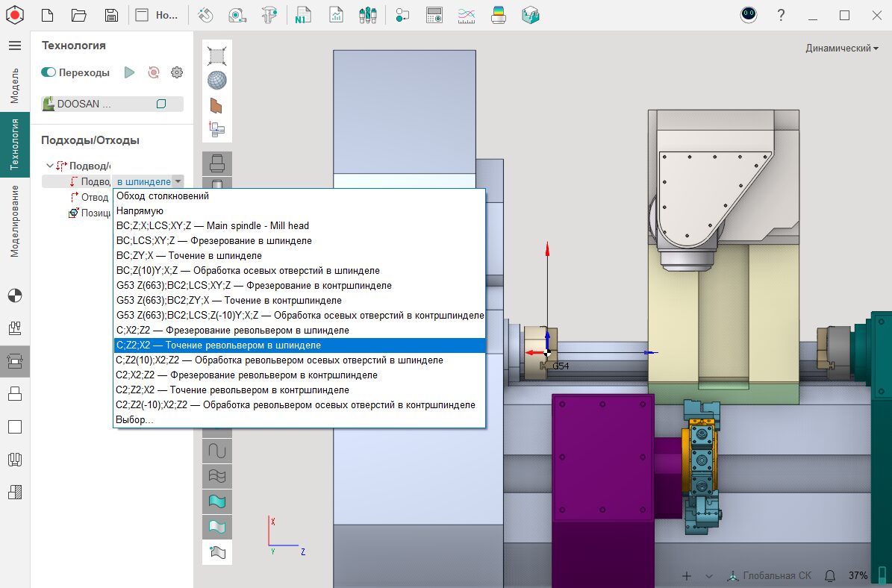The width and height of the screenshot is (892, 588).
Task: Open the tool library icon
Action: coord(367,15)
